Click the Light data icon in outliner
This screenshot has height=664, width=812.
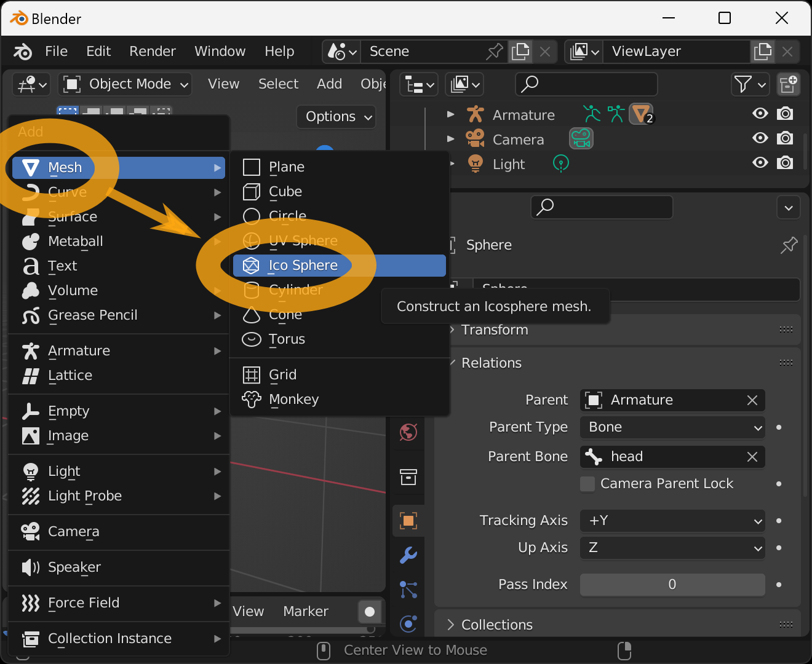(x=561, y=164)
